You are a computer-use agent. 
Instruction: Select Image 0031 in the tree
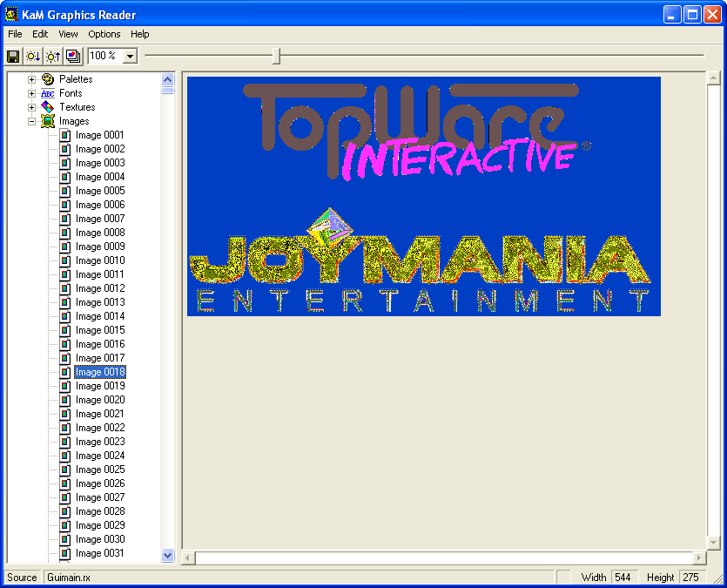tap(100, 553)
